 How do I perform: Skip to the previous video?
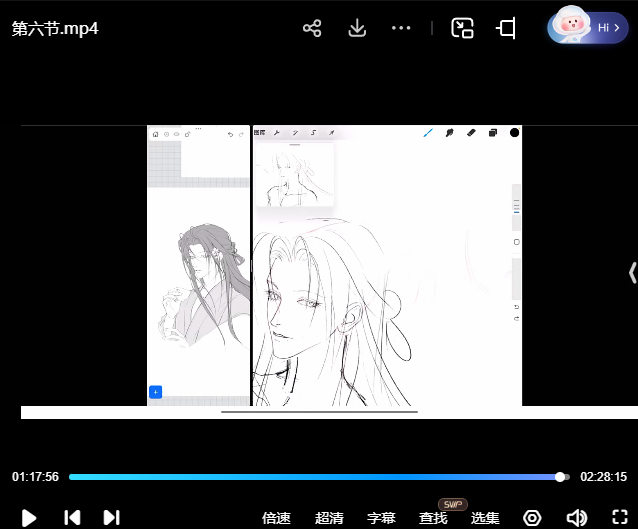click(72, 517)
